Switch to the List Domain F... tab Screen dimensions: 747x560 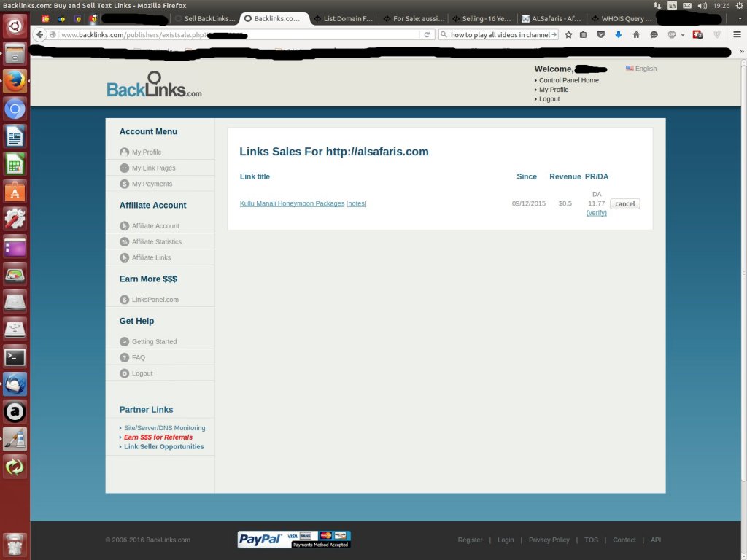pos(343,18)
